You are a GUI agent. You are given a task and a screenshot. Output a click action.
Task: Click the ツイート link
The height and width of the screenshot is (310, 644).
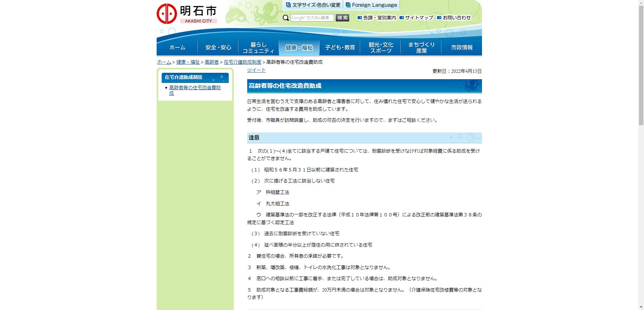pyautogui.click(x=257, y=70)
